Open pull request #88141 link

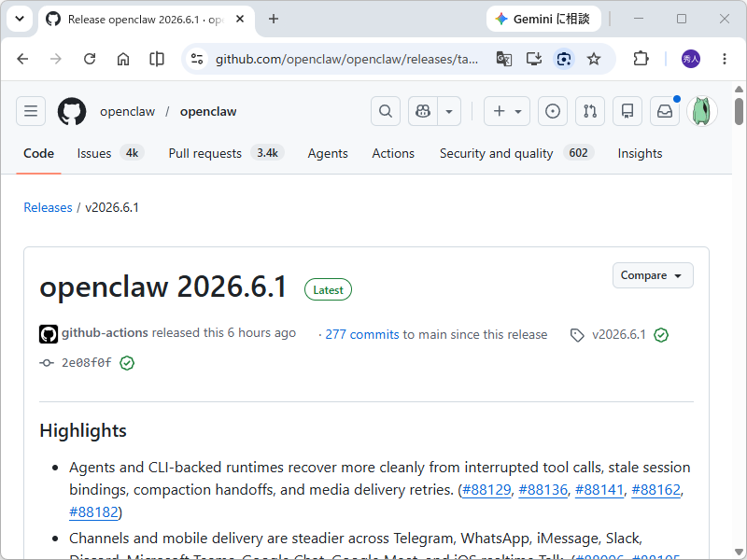[x=599, y=489]
